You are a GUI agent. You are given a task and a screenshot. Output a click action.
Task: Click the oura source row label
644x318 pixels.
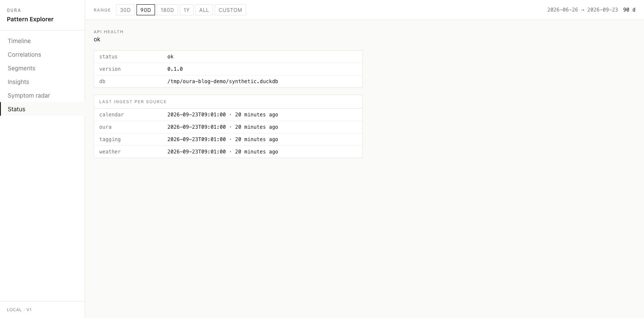[105, 127]
